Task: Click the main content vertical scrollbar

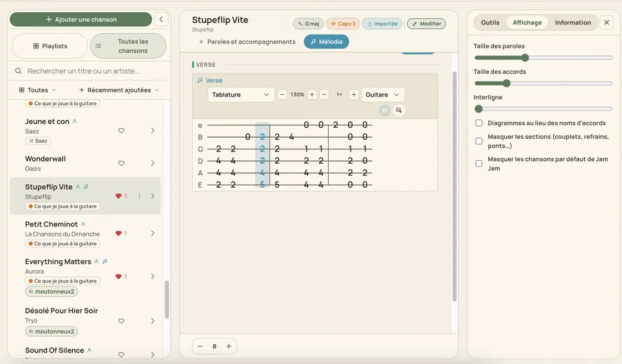Action: pyautogui.click(x=455, y=186)
